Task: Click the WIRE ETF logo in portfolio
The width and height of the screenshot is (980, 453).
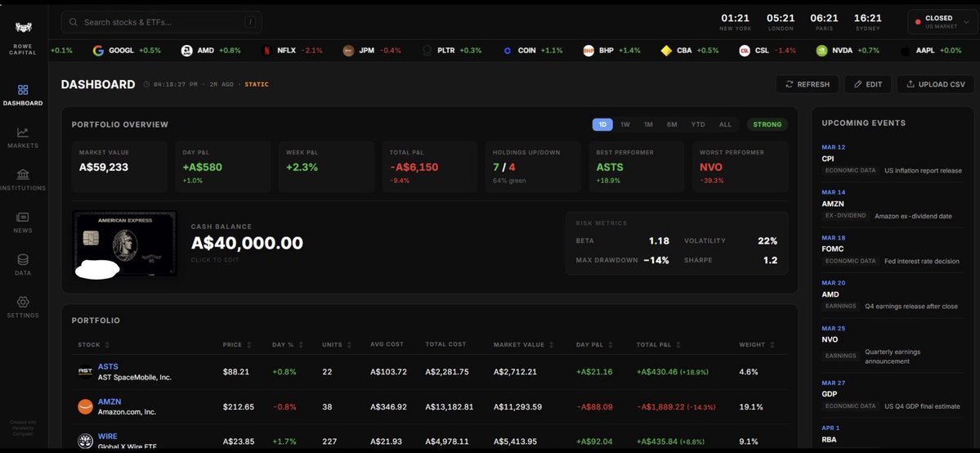Action: point(85,441)
